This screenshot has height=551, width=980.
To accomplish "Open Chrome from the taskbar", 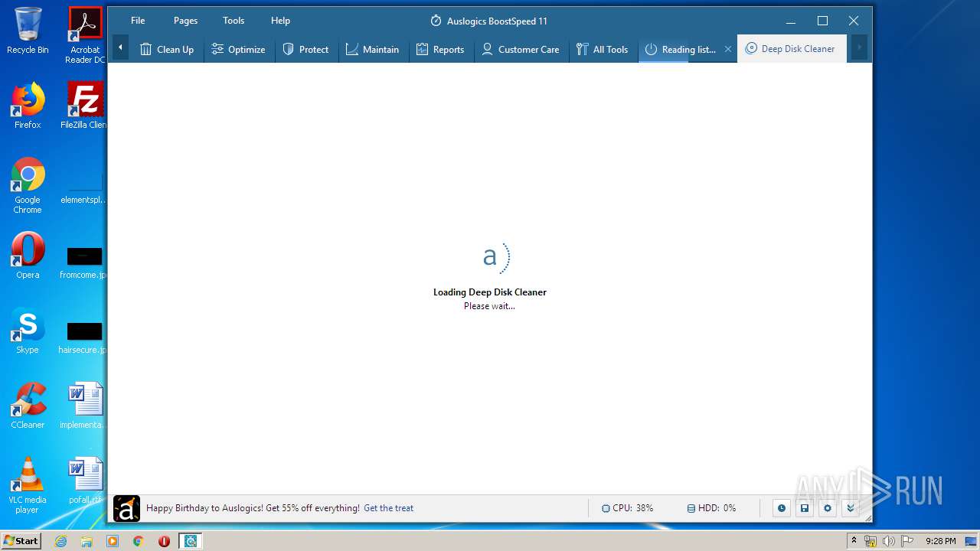I will point(138,541).
